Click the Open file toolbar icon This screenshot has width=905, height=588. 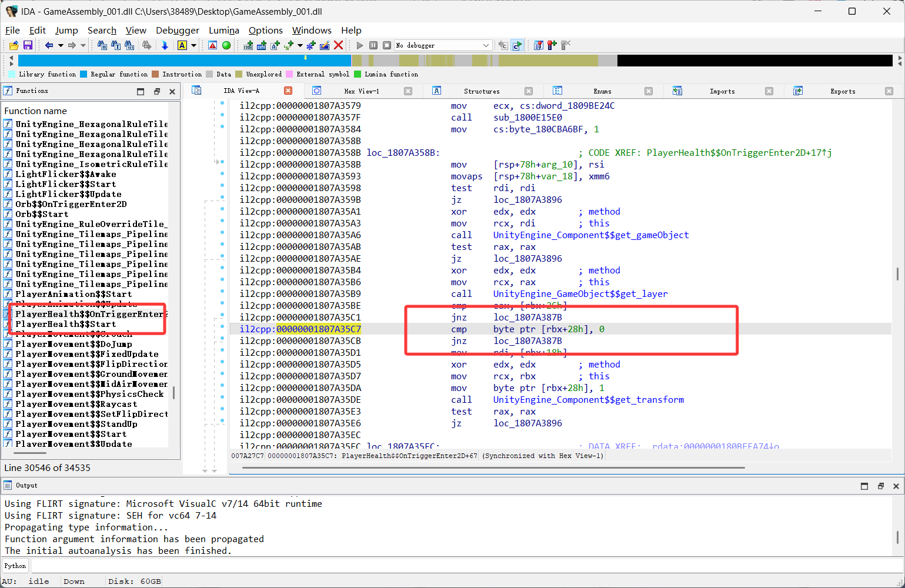click(x=14, y=45)
